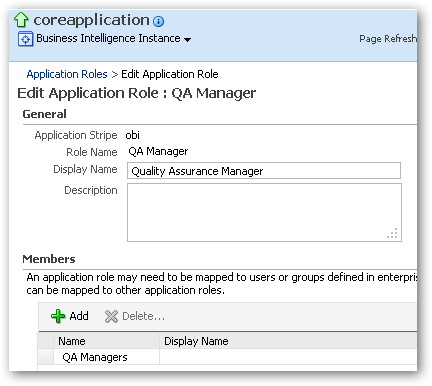This screenshot has width=432, height=386.
Task: Click the coreapplication title text
Action: [x=91, y=20]
